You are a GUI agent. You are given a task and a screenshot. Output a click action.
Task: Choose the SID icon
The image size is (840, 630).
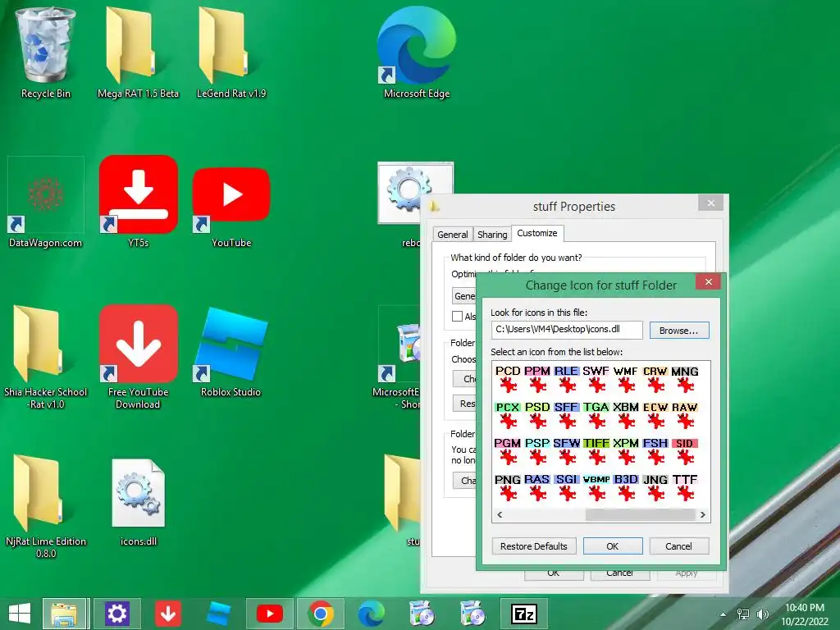point(685,451)
